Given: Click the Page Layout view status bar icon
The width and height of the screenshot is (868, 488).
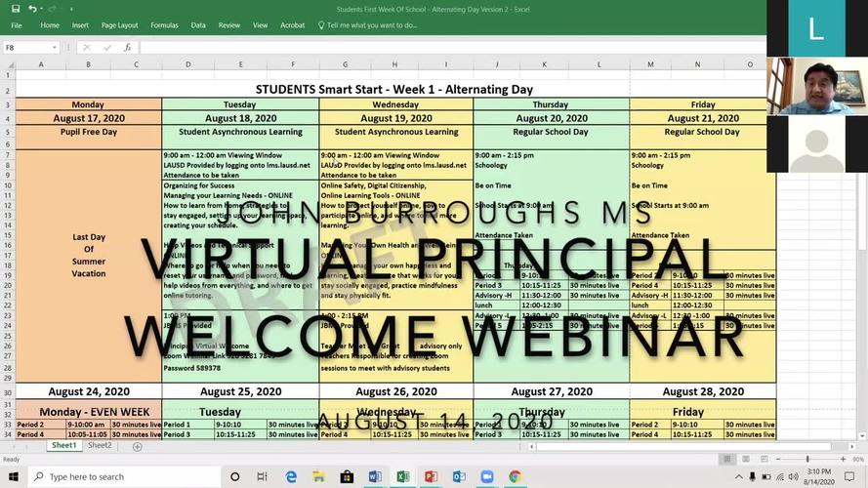Looking at the screenshot, I should coord(746,459).
